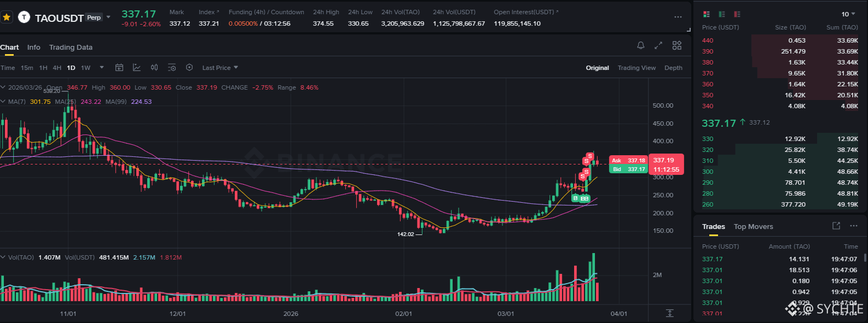
Task: Open the hexagon chart settings icon
Action: (189, 68)
